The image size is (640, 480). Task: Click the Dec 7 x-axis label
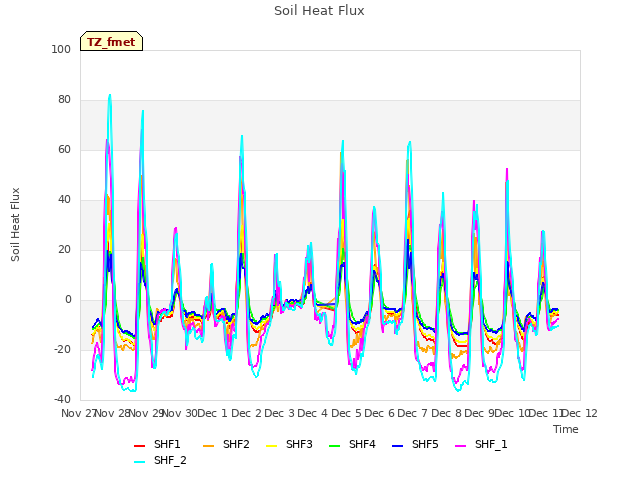click(413, 413)
